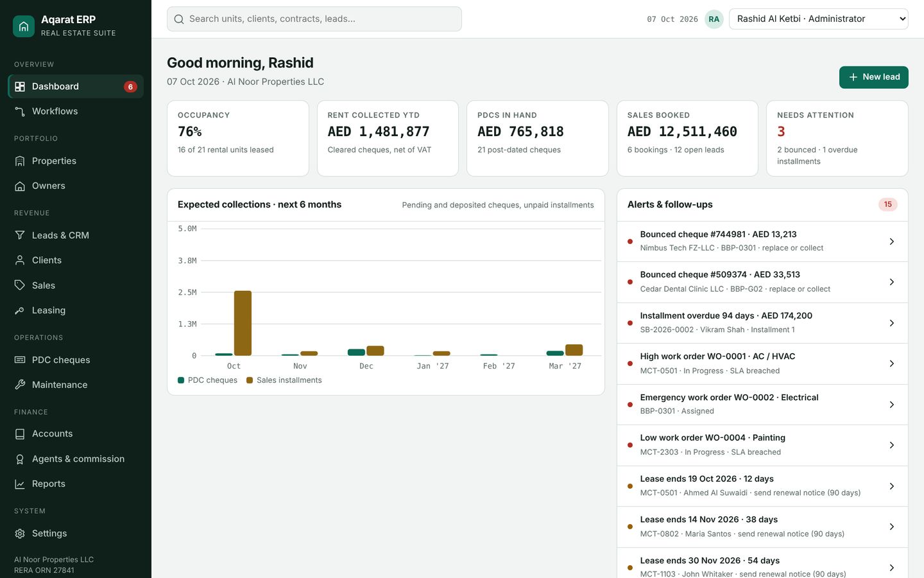The image size is (924, 578).
Task: Click the Sales installments brown legend swatch
Action: click(x=250, y=380)
